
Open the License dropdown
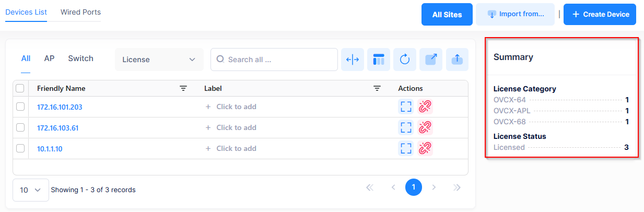coord(159,60)
